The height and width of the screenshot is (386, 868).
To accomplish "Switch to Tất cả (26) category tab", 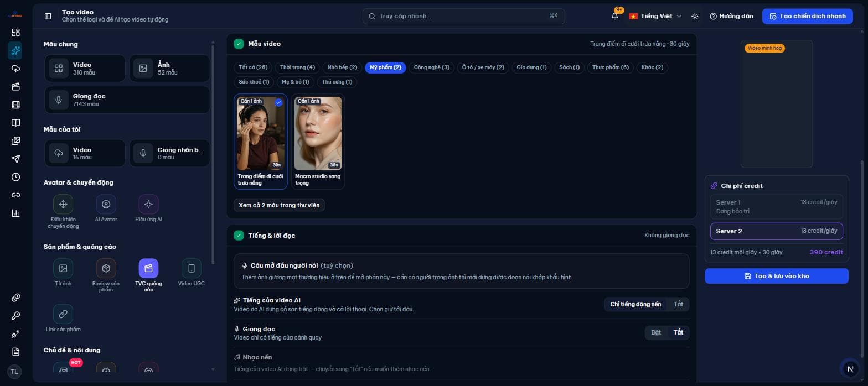I will point(253,67).
